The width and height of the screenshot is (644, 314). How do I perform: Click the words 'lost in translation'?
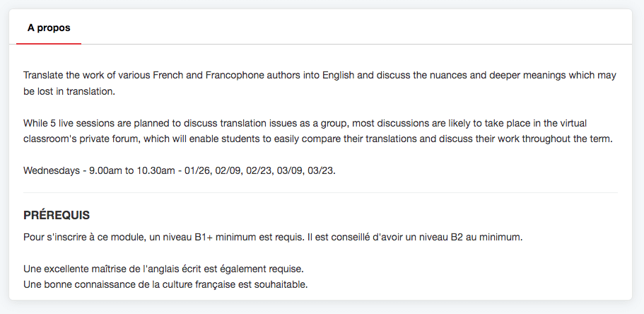tap(76, 92)
